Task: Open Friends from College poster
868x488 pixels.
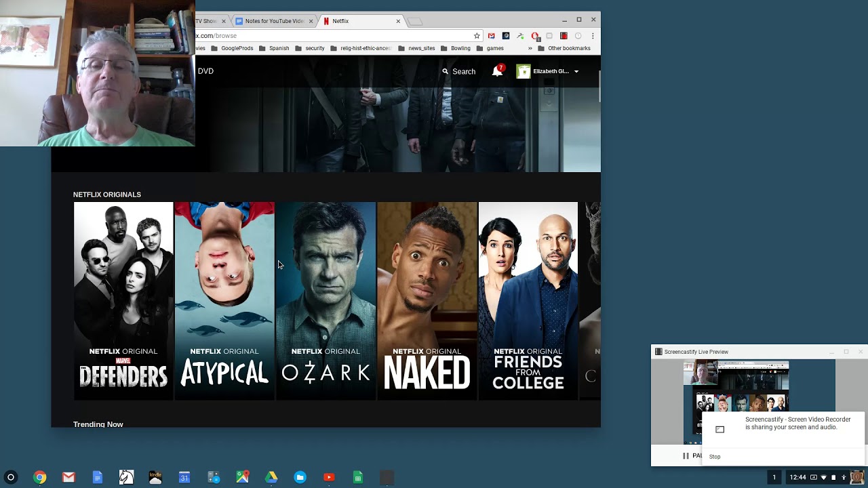Action: (528, 300)
